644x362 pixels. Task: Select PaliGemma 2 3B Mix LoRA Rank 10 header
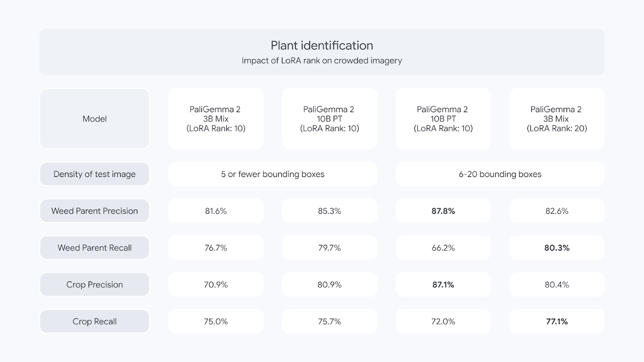(x=216, y=118)
